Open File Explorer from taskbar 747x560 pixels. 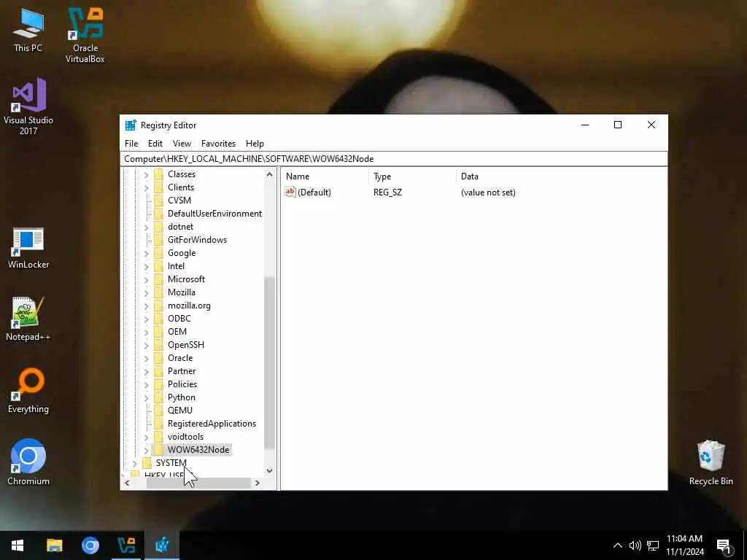pos(54,545)
